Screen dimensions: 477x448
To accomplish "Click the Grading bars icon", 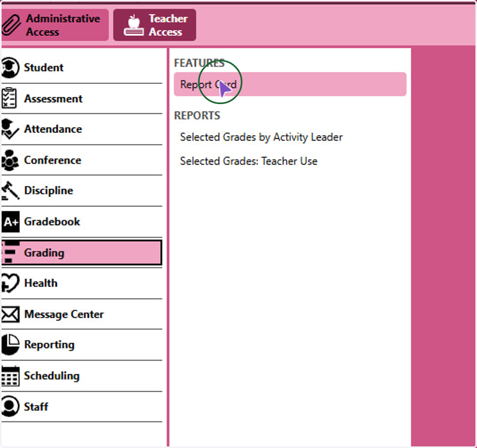I will coord(10,253).
